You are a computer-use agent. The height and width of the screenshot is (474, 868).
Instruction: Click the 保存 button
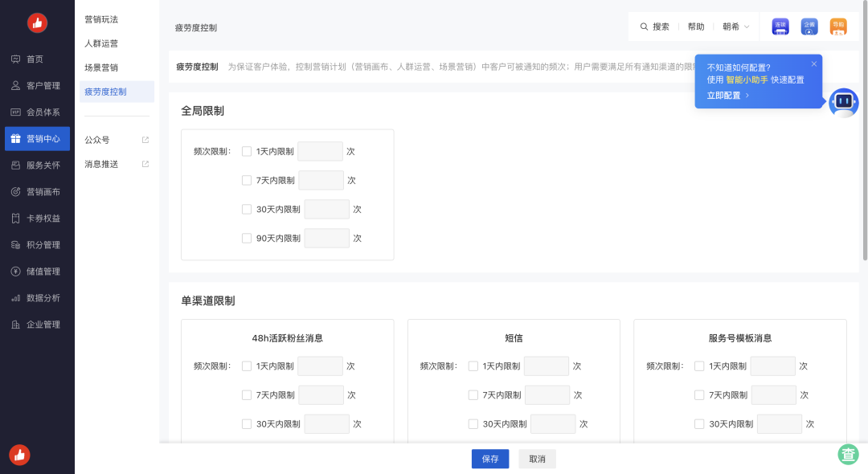click(x=489, y=458)
